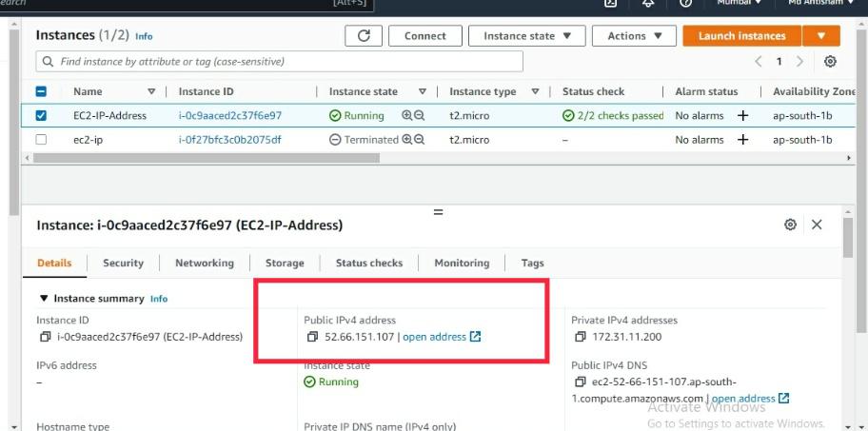Switch to the Status checks tab
This screenshot has width=868, height=431.
point(369,264)
